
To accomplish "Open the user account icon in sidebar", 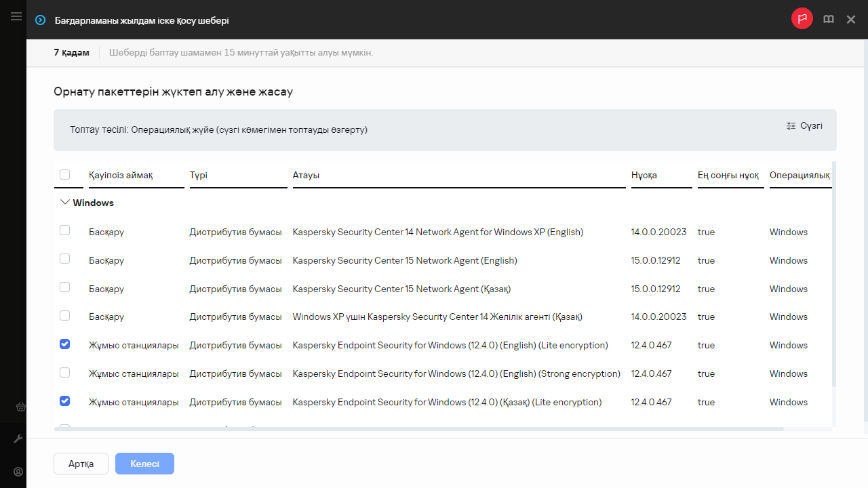I will [18, 472].
